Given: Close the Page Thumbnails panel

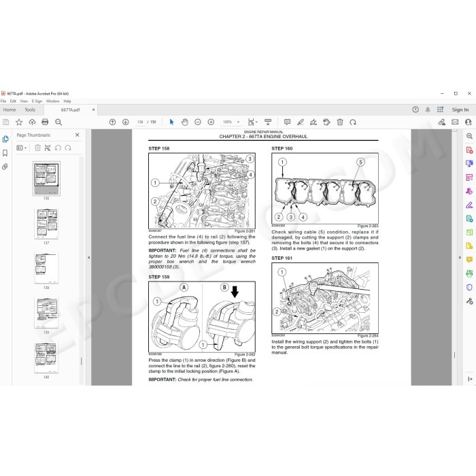Looking at the screenshot, I should [77, 135].
